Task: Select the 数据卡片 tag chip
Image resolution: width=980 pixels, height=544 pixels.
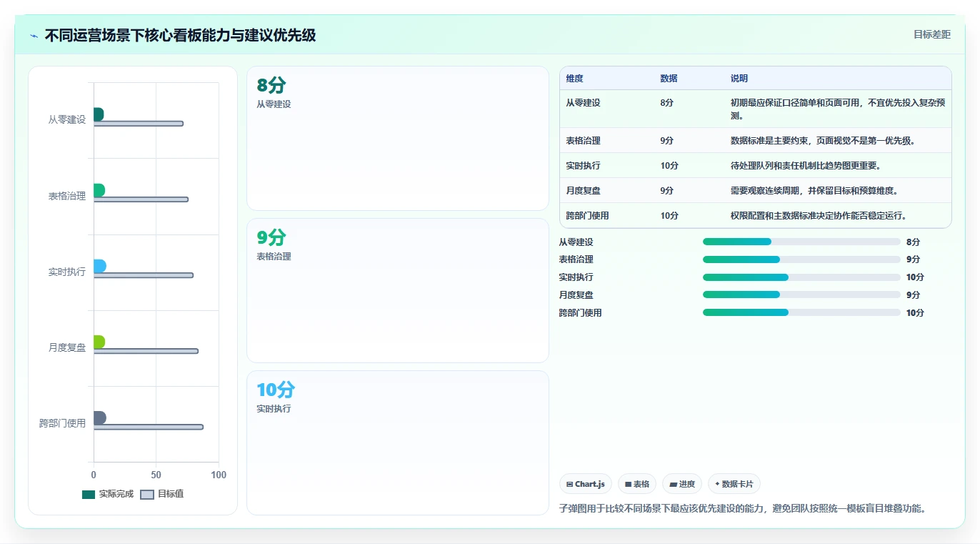Action: (734, 484)
